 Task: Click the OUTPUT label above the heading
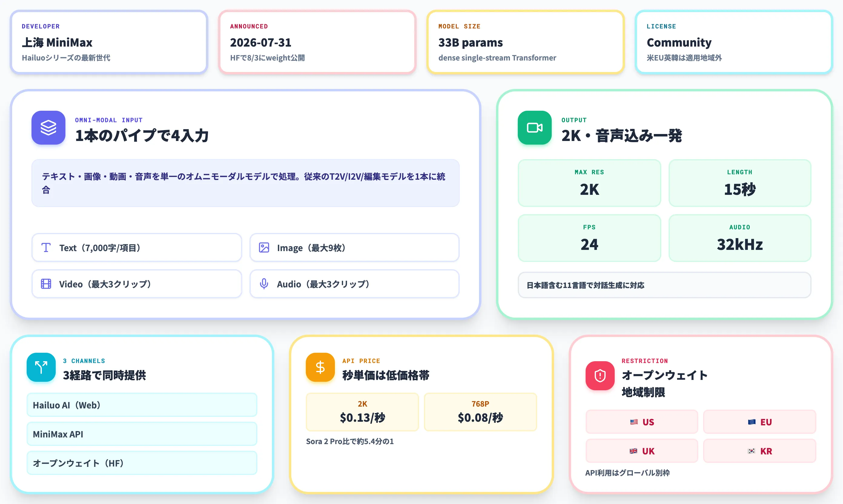tap(574, 120)
